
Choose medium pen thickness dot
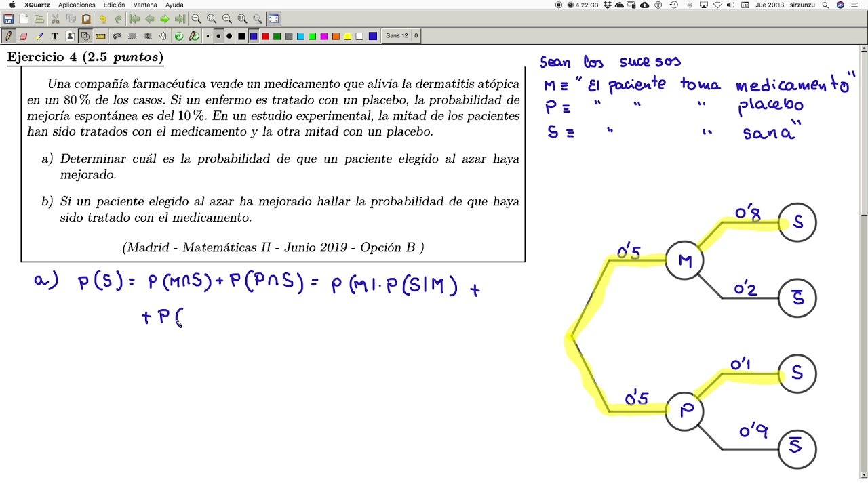(218, 36)
